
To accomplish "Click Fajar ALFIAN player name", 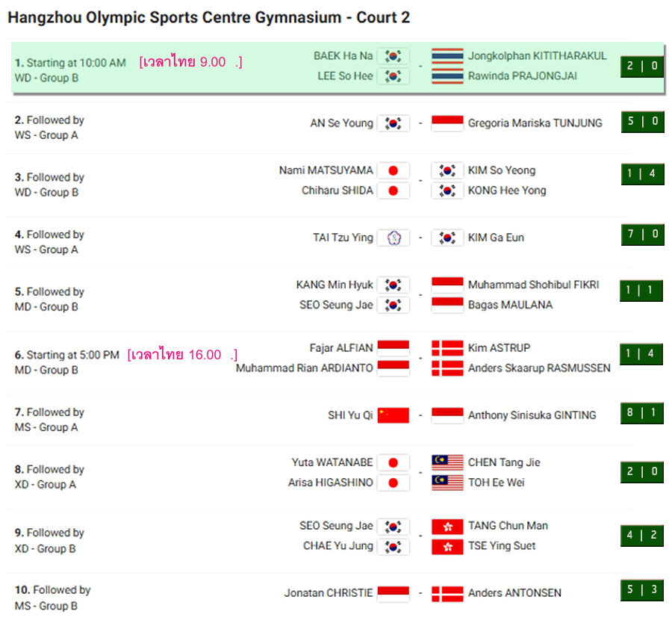I will [341, 348].
